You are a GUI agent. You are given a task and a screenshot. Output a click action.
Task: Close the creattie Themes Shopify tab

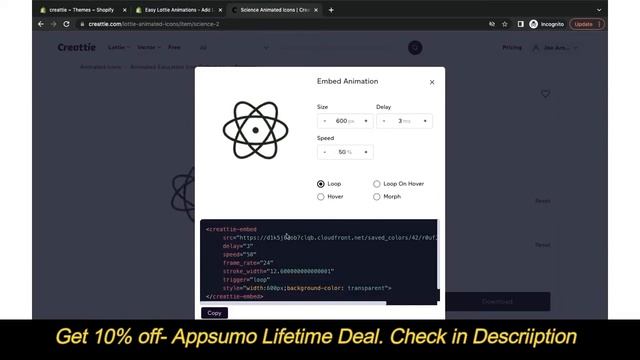click(124, 10)
